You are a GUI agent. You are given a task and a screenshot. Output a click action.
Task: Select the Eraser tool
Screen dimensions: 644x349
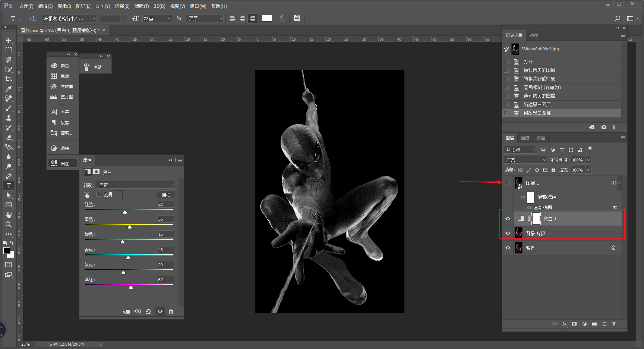(8, 137)
